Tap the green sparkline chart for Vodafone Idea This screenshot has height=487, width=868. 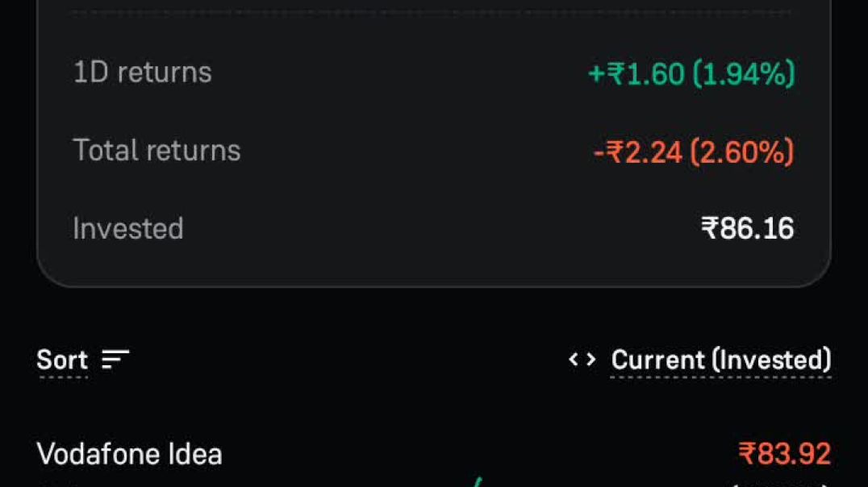[x=476, y=480]
